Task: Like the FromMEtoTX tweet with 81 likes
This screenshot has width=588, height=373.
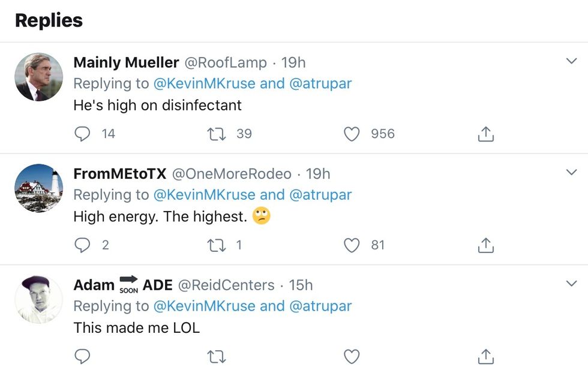Action: pyautogui.click(x=352, y=245)
